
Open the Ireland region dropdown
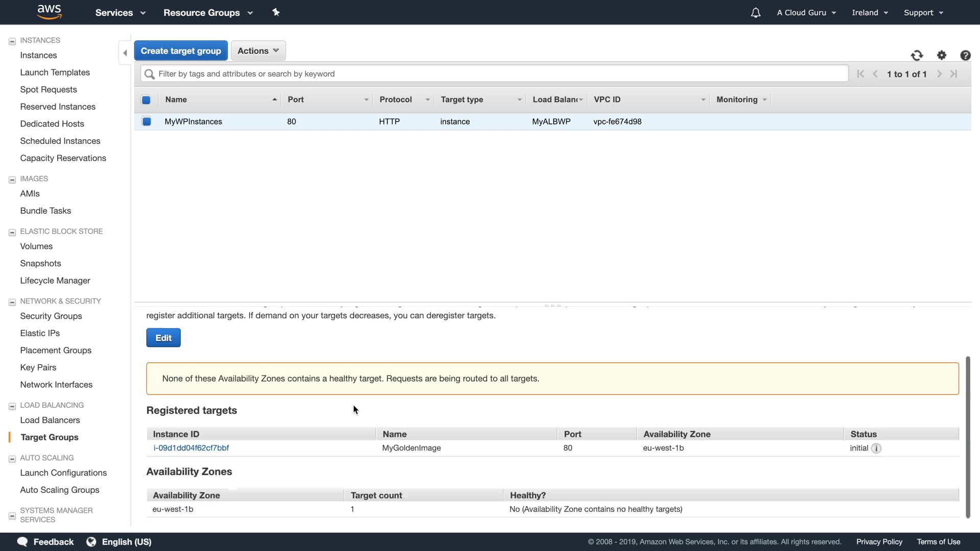pyautogui.click(x=869, y=13)
